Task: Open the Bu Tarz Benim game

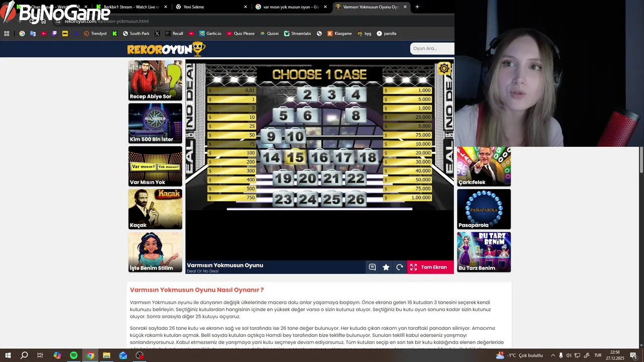Action: coord(484,252)
